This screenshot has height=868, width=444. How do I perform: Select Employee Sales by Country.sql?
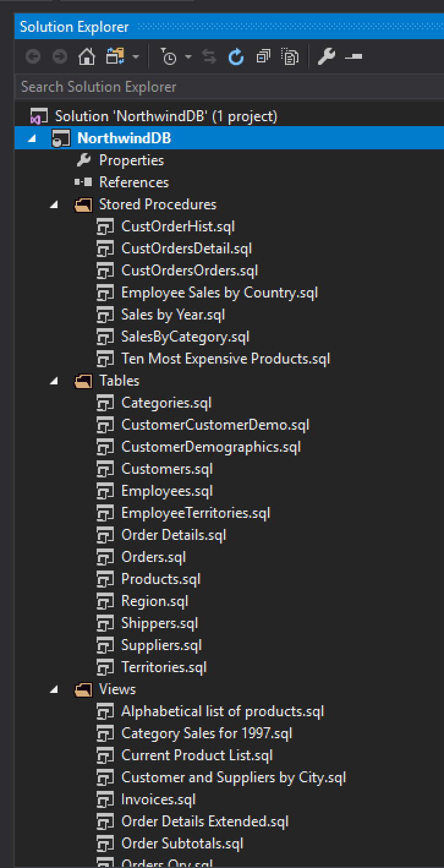tap(220, 293)
